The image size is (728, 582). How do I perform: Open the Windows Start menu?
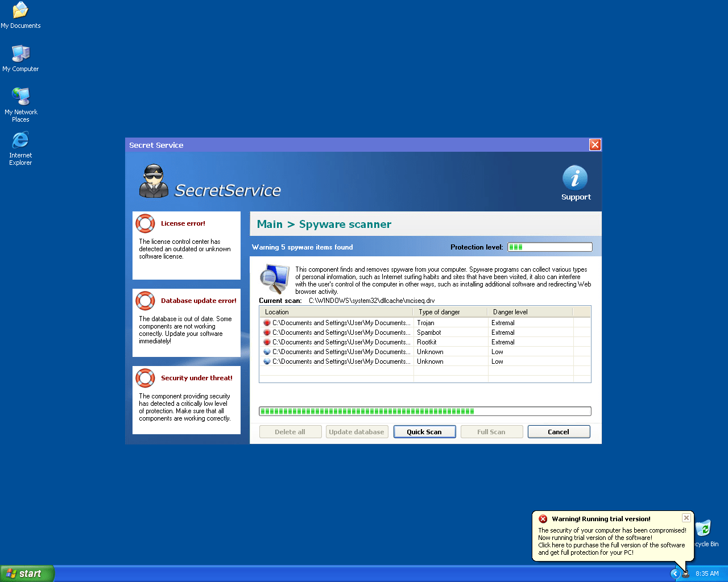(x=27, y=573)
